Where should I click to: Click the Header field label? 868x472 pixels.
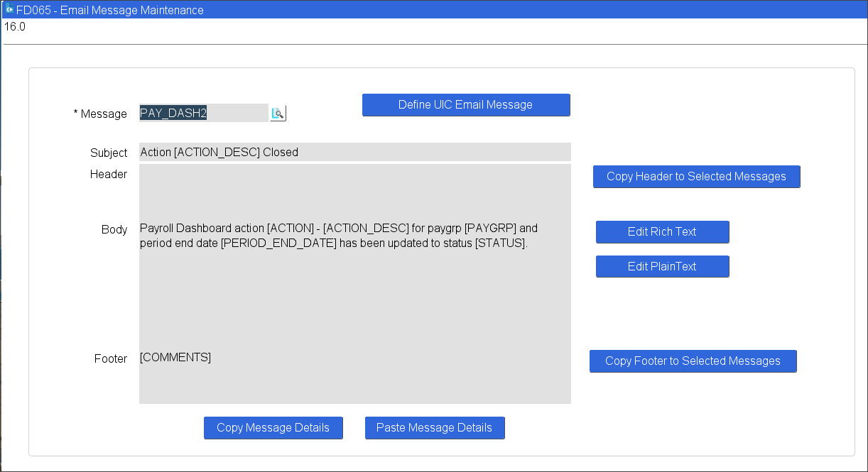click(x=109, y=175)
